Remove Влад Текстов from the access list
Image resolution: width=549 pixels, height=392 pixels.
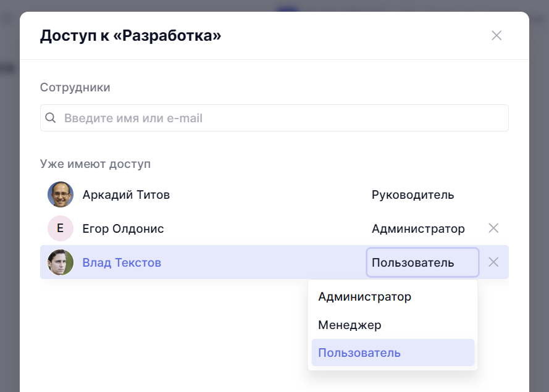coord(493,262)
